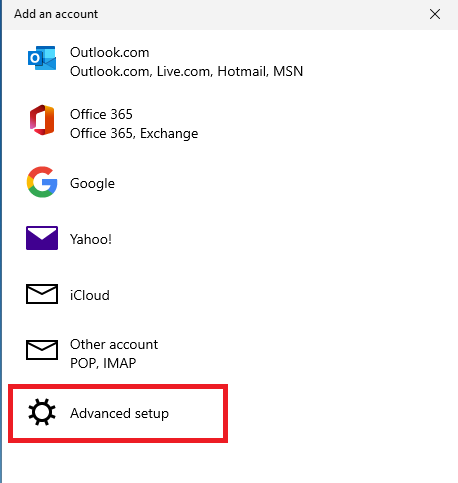This screenshot has width=458, height=483.
Task: Click the Advanced setup gear icon
Action: (42, 412)
